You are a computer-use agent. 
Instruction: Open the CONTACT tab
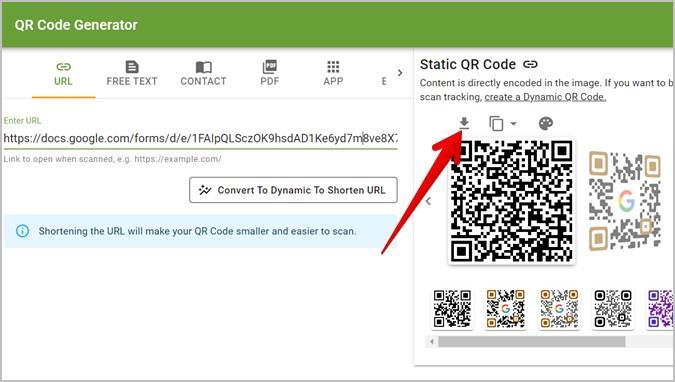pos(203,74)
